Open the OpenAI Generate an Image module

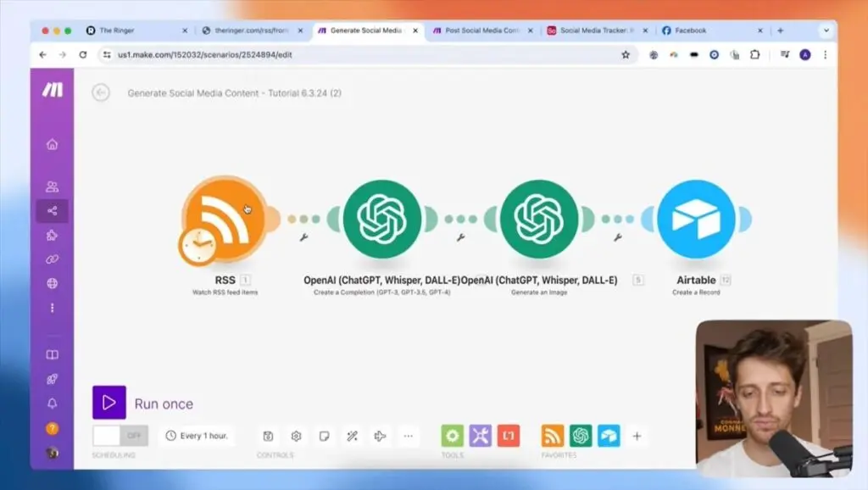[x=539, y=219]
